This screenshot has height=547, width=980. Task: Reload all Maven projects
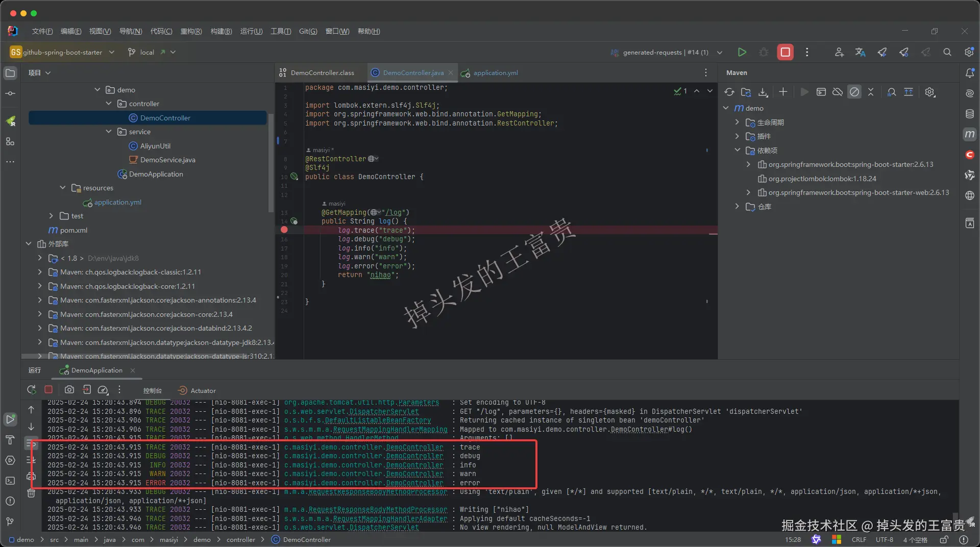pos(729,92)
